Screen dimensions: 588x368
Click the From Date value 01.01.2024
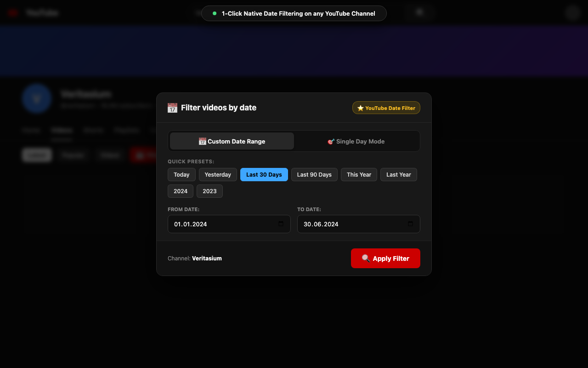tap(191, 224)
